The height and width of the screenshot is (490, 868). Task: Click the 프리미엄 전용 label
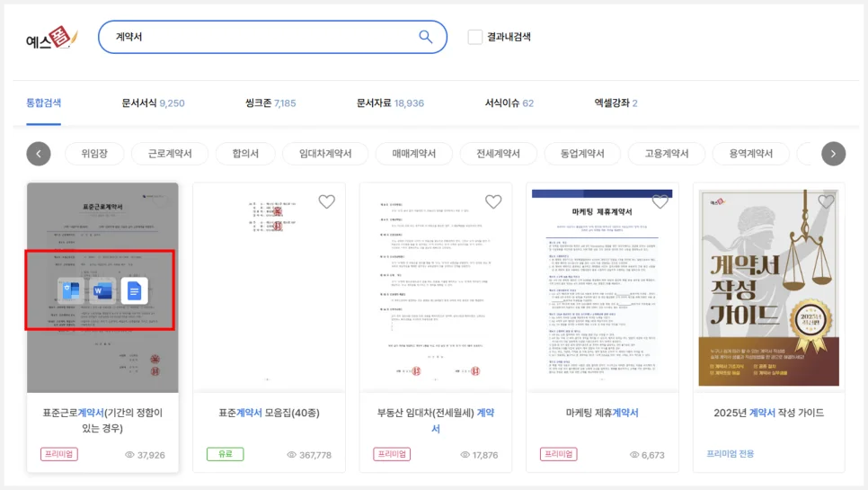coord(731,453)
